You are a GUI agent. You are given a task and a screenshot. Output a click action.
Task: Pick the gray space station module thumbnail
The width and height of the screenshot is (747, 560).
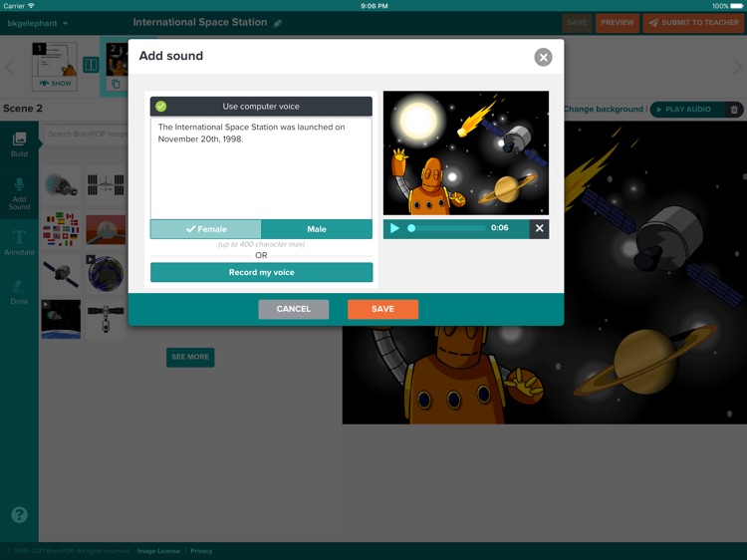tap(106, 319)
